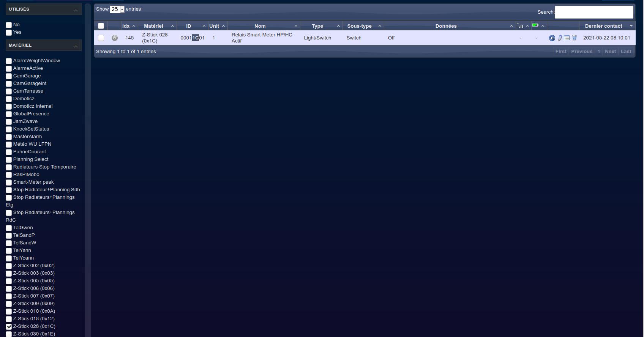The image size is (644, 337).
Task: Click the battery level column header icon
Action: coord(535,25)
